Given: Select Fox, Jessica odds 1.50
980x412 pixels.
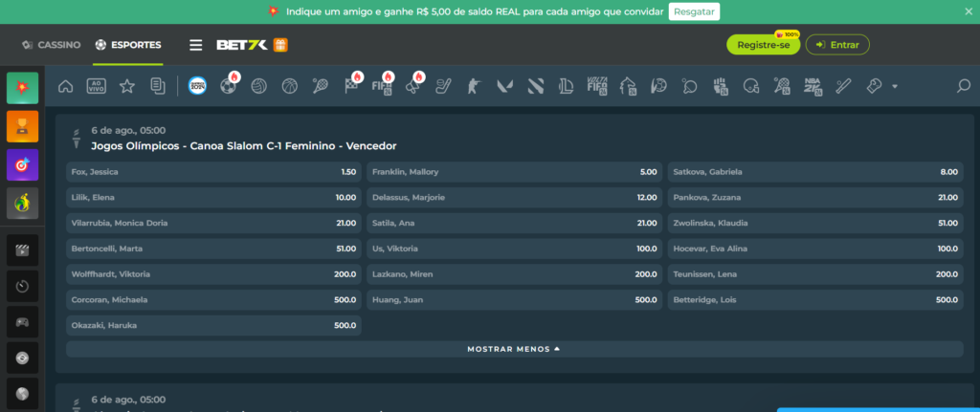Looking at the screenshot, I should [212, 172].
